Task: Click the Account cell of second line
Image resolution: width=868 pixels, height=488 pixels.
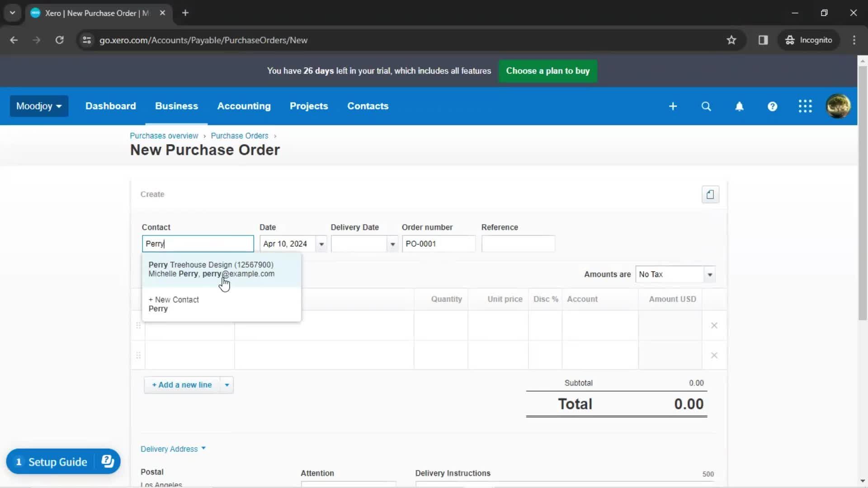Action: (x=600, y=355)
